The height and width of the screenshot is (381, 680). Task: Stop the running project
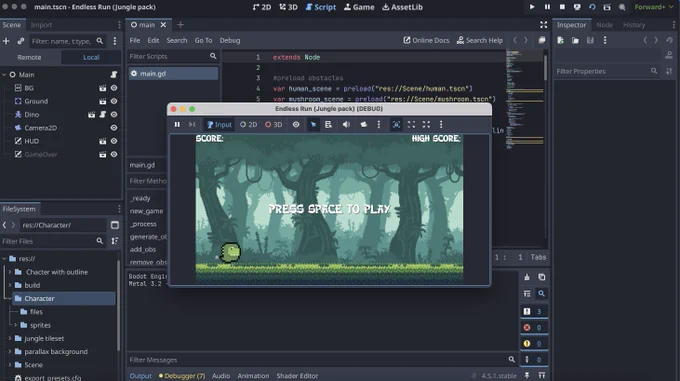pyautogui.click(x=562, y=7)
